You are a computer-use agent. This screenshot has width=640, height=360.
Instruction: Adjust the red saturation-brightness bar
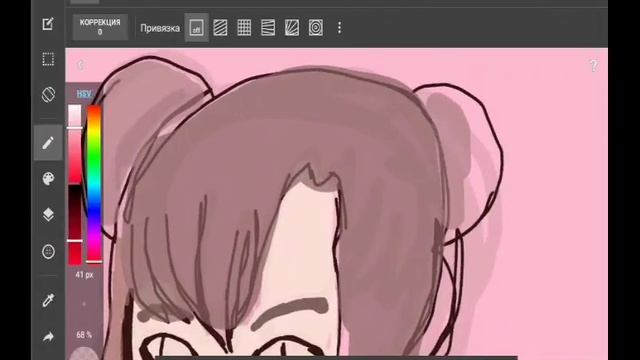(75, 184)
